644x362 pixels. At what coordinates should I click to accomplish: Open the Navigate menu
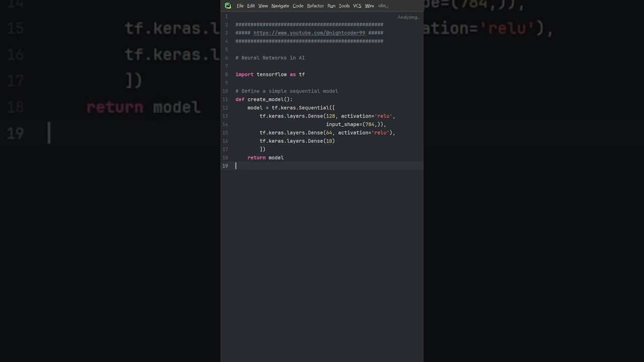click(280, 6)
